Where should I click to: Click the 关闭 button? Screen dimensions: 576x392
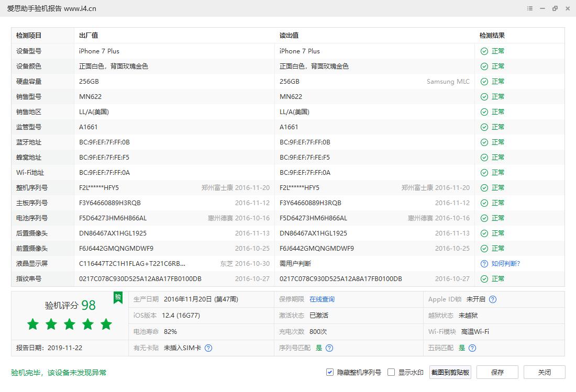pyautogui.click(x=545, y=372)
